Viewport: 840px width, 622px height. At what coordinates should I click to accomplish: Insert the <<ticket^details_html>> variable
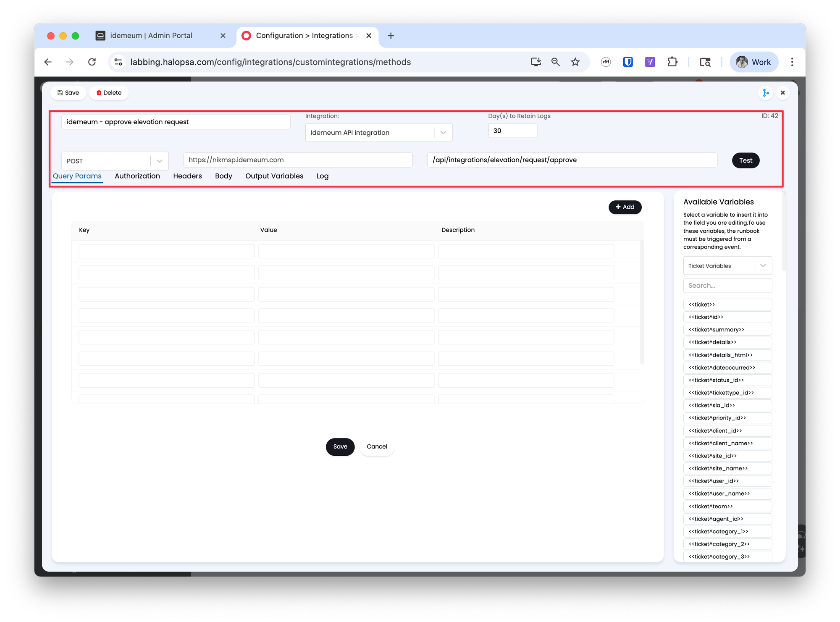[727, 355]
